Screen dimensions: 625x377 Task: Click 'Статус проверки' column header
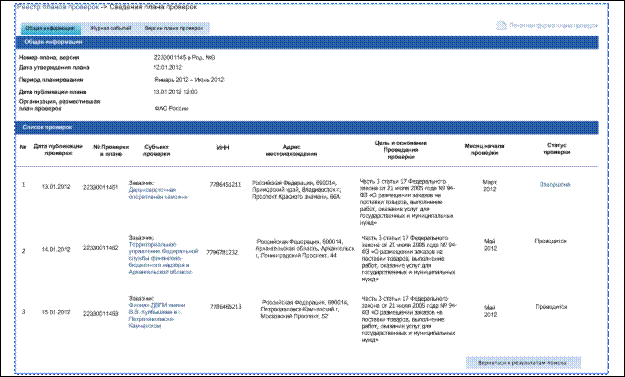(x=556, y=149)
